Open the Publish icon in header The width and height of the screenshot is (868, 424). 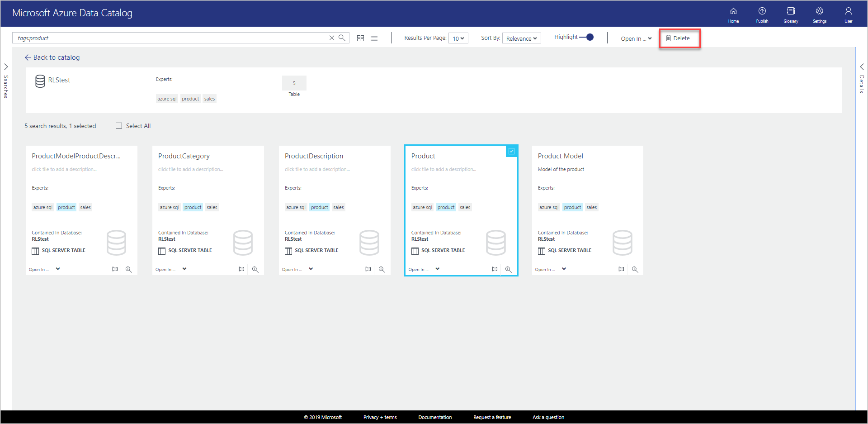click(762, 14)
